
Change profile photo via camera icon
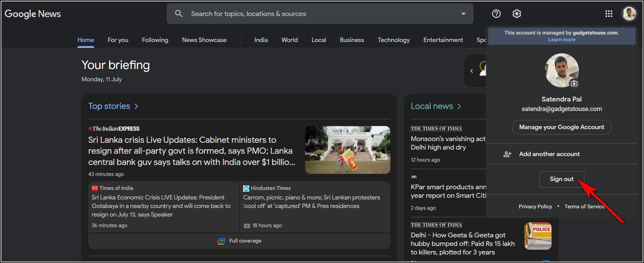574,83
